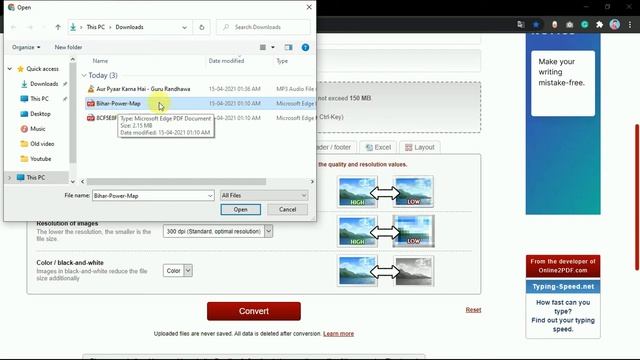Select Downloads in Quick access
Image resolution: width=640 pixels, height=360 pixels.
pos(44,84)
